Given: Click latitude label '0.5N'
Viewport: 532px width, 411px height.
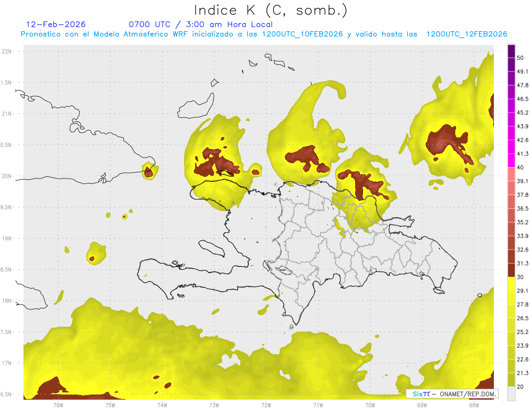Looking at the screenshot, I should (7, 145).
